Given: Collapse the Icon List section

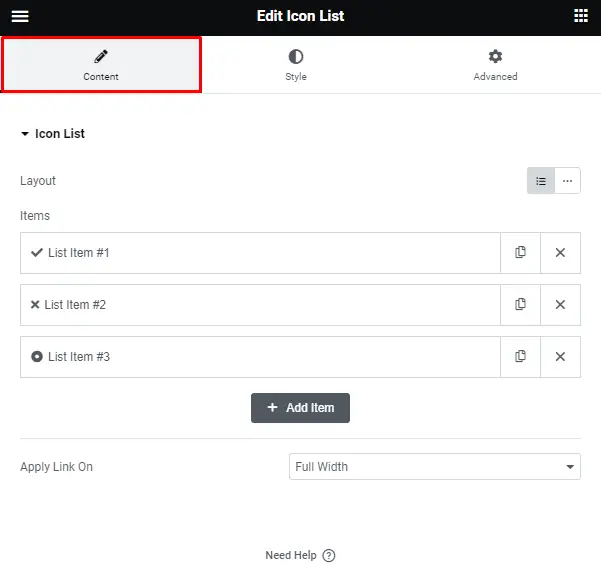Looking at the screenshot, I should (53, 133).
